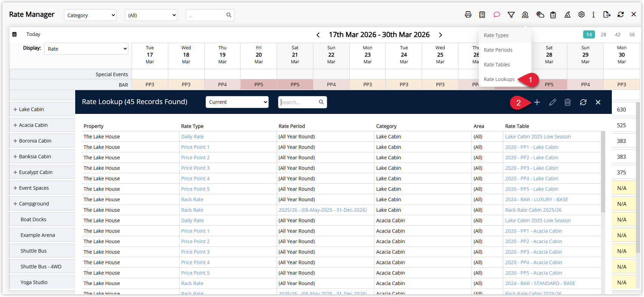This screenshot has width=644, height=297.
Task: Open the settings gear icon
Action: [x=581, y=15]
